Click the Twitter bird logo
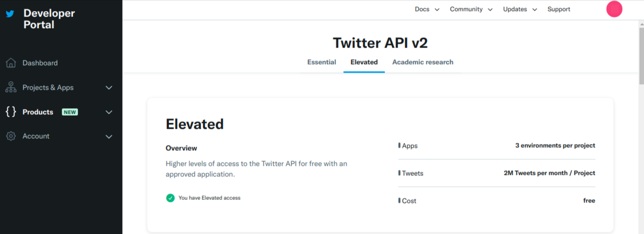This screenshot has width=644, height=234. 9,14
